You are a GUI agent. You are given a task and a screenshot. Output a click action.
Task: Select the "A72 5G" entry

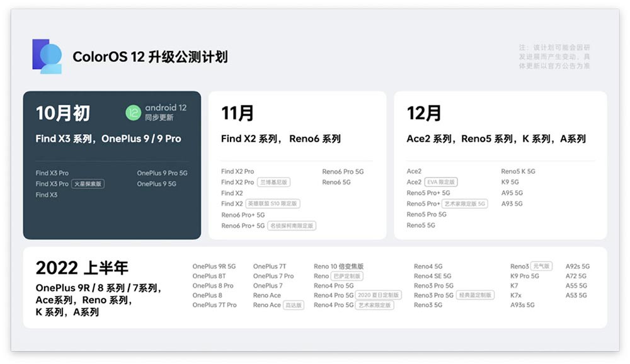point(576,276)
